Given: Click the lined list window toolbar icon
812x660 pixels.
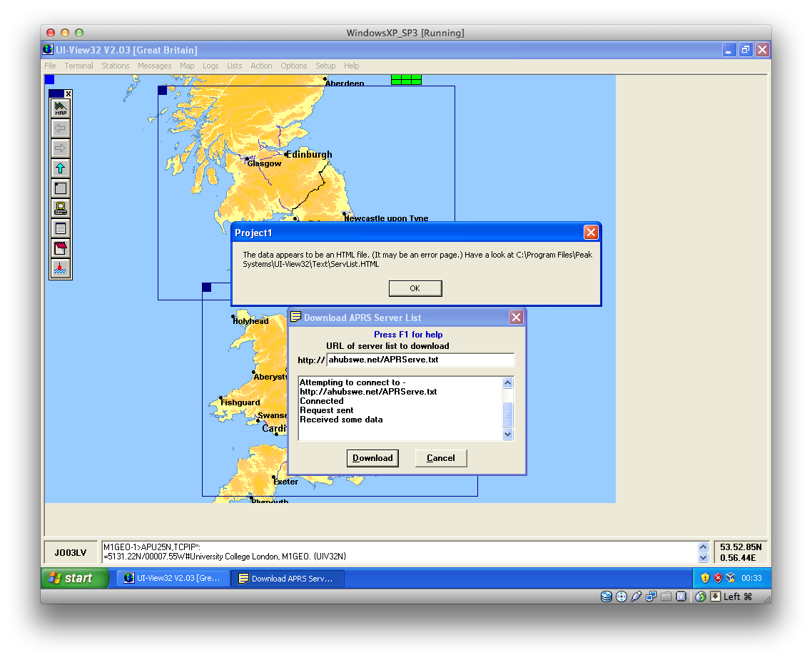Looking at the screenshot, I should [61, 228].
